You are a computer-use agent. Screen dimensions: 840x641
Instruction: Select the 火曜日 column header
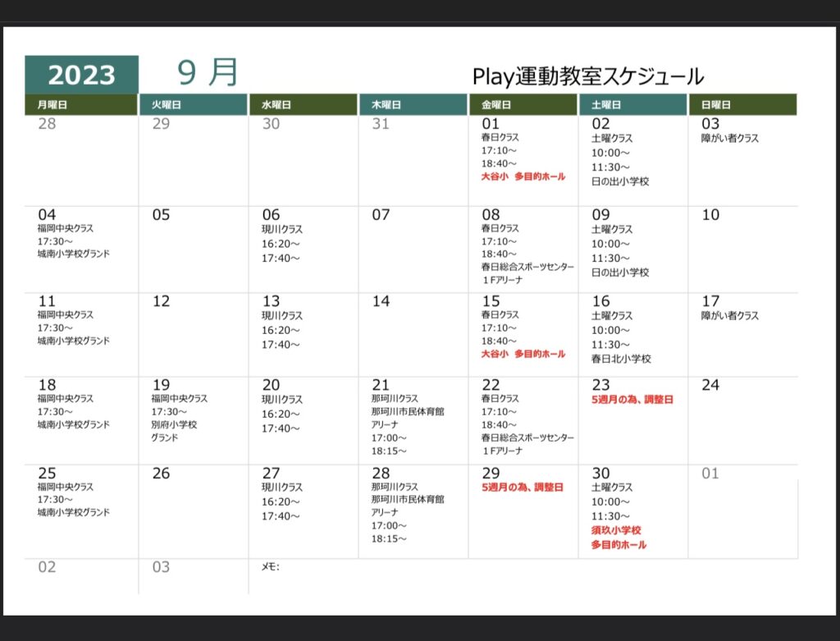(194, 104)
